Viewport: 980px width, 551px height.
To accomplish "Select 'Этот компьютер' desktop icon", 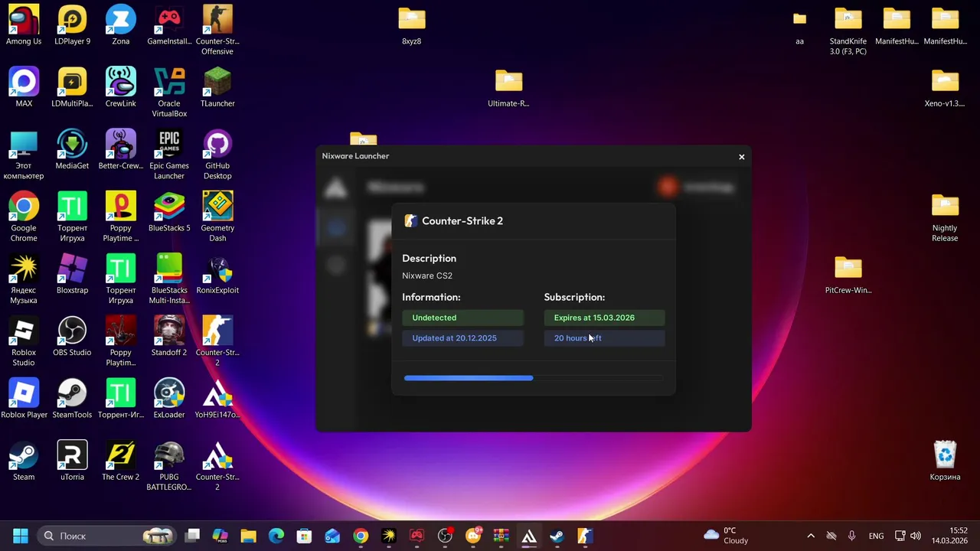I will coord(24,155).
